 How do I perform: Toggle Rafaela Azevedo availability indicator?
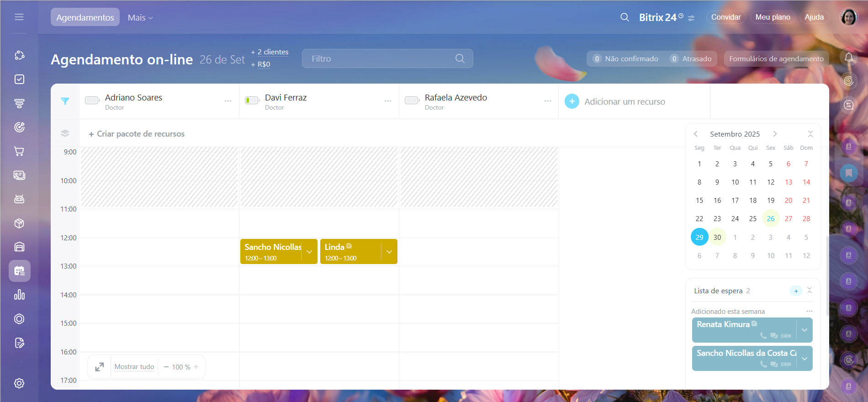click(x=412, y=100)
